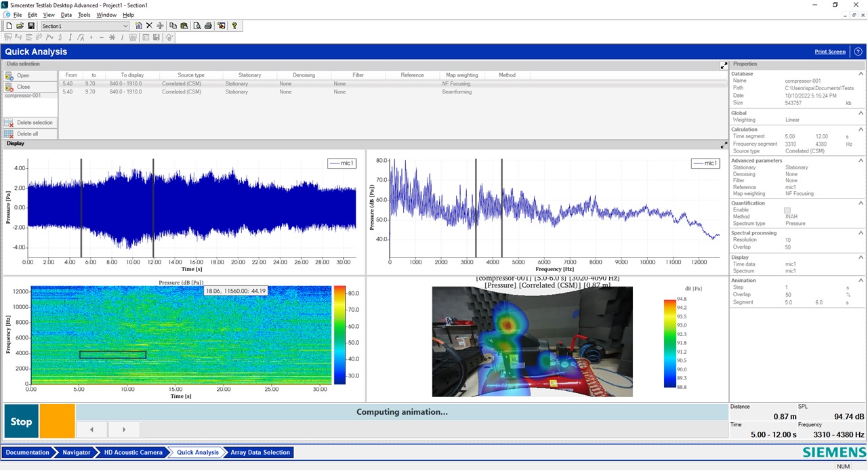The height and width of the screenshot is (473, 868).
Task: Open Print Preview from the toolbar
Action: (198, 26)
